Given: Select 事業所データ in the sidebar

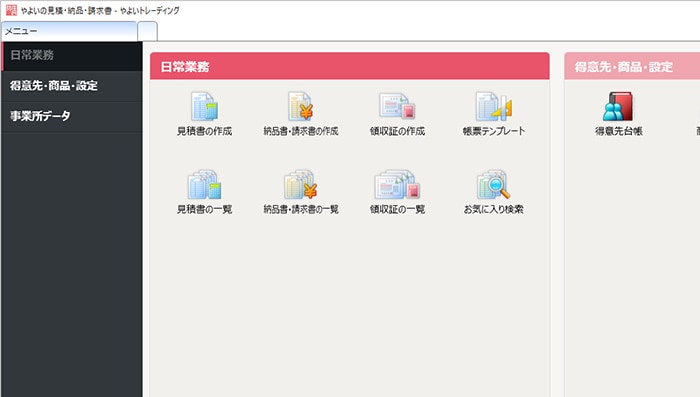Looking at the screenshot, I should point(72,116).
